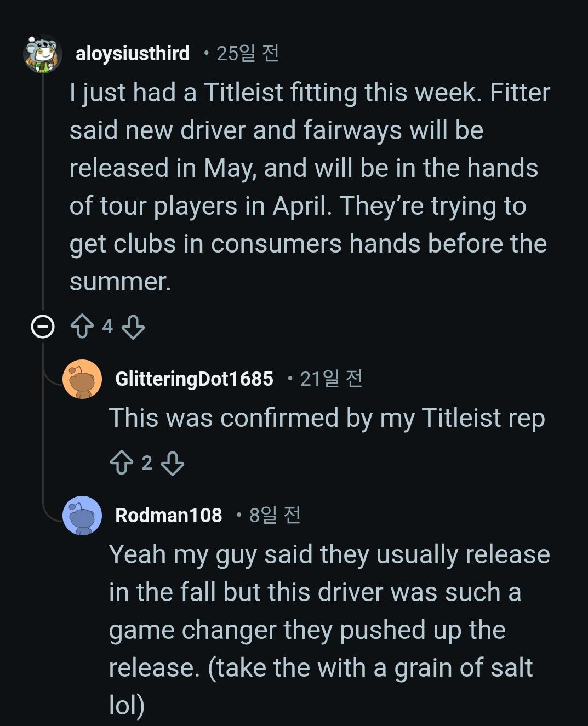588x726 pixels.
Task: Tap the 25일 전 timestamp
Action: (x=248, y=54)
